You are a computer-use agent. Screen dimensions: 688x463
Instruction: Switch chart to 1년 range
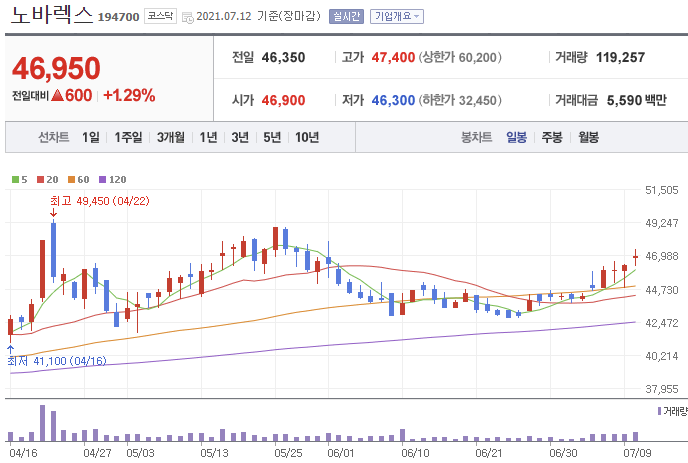[x=208, y=137]
